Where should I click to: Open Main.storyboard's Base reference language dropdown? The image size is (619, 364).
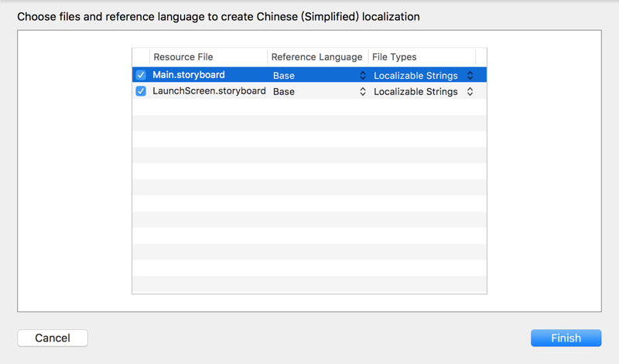click(x=317, y=76)
